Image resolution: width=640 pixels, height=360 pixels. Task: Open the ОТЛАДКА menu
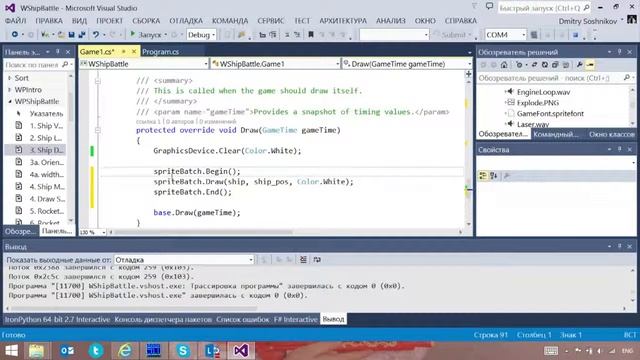click(186, 20)
